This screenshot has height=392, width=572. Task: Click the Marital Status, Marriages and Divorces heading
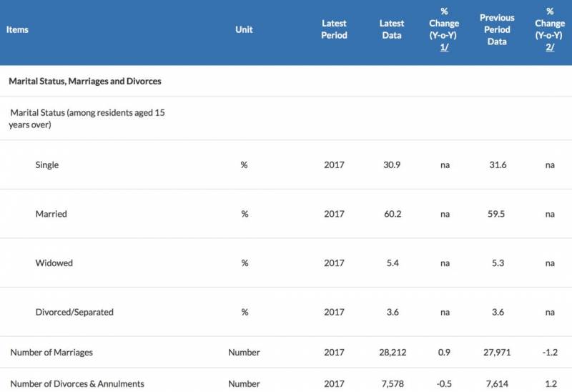tap(85, 82)
